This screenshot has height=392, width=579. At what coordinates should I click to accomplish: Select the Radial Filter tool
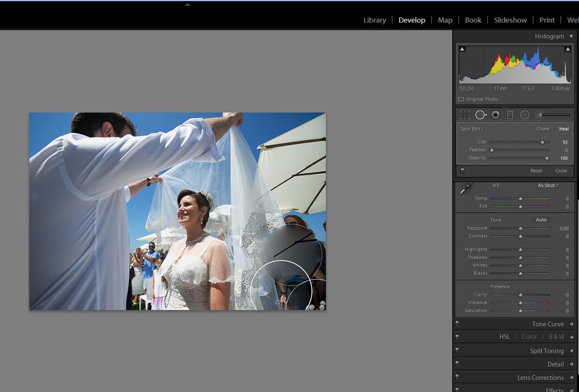click(x=525, y=115)
